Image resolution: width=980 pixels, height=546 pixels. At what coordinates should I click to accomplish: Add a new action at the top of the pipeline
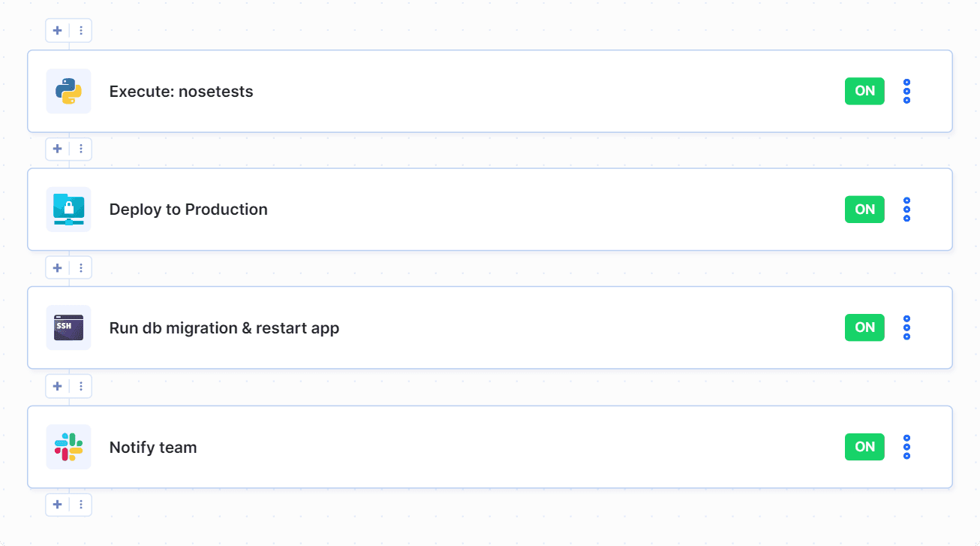57,30
